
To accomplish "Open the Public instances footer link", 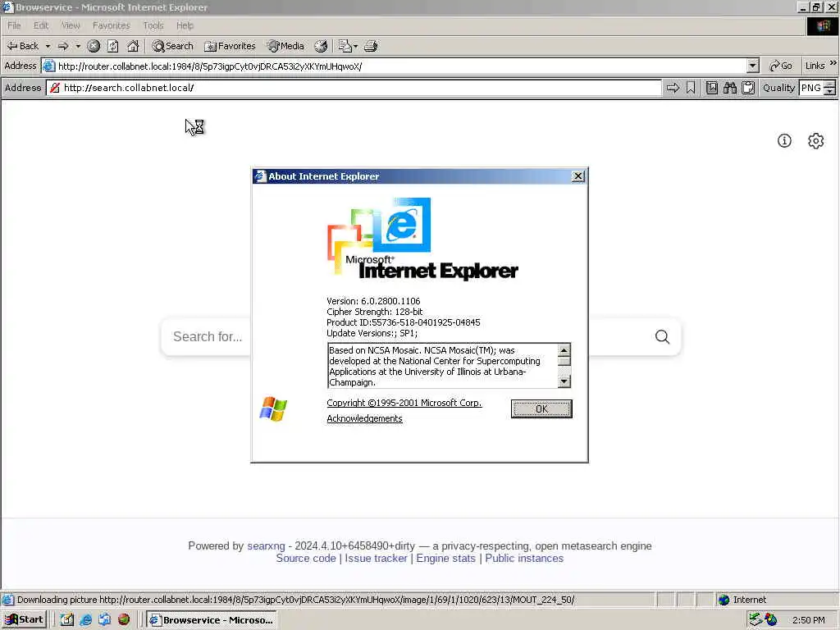I will point(524,558).
